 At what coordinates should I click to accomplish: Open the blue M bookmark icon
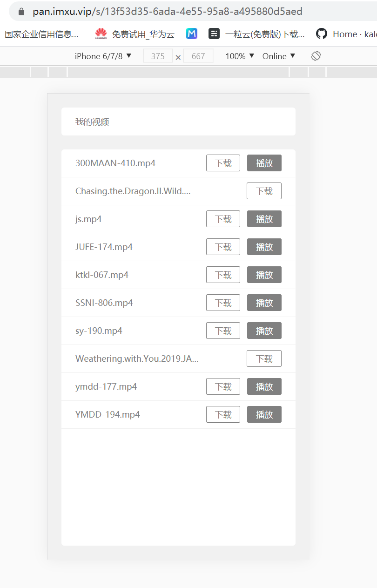click(192, 34)
